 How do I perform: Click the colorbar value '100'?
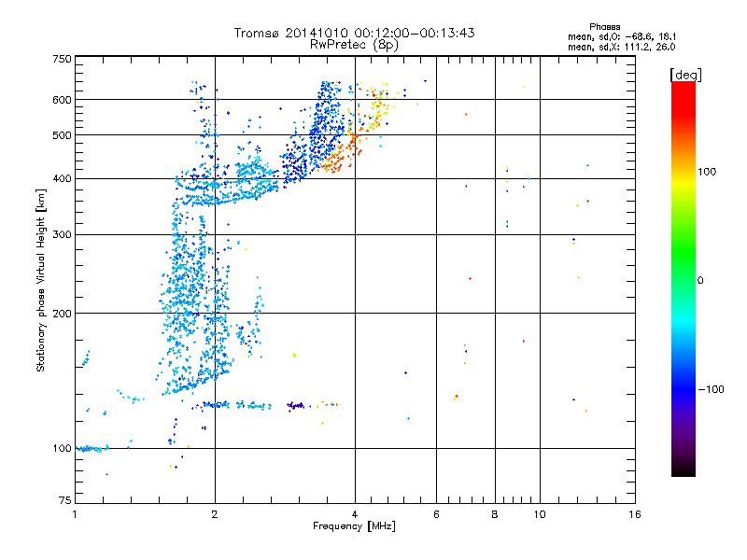pos(707,172)
